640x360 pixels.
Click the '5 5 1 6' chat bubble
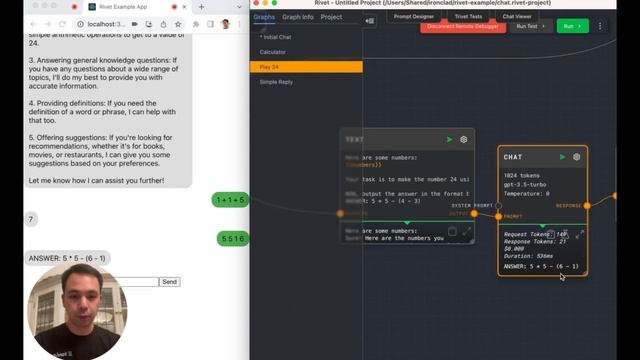(x=233, y=238)
